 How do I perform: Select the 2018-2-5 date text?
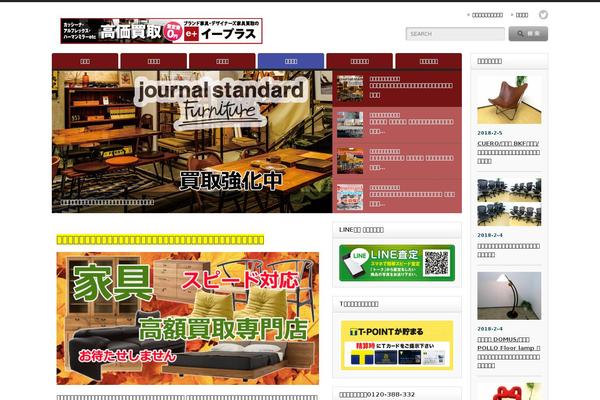(490, 133)
